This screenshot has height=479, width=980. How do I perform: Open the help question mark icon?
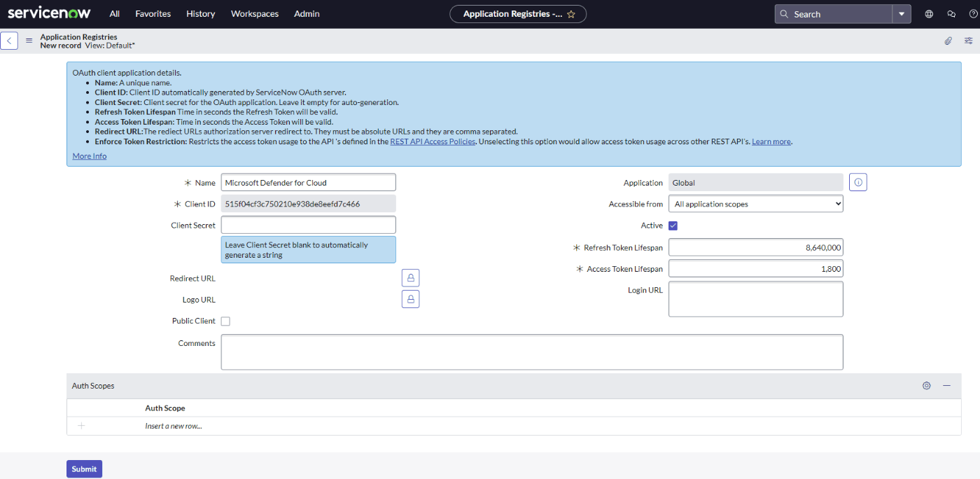pyautogui.click(x=973, y=14)
